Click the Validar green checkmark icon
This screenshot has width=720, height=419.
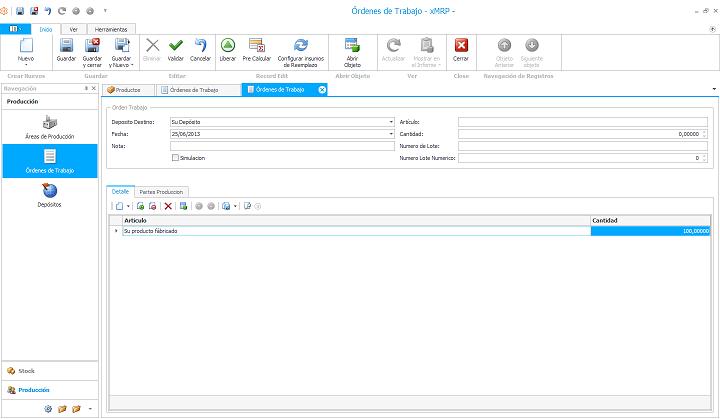pos(175,47)
